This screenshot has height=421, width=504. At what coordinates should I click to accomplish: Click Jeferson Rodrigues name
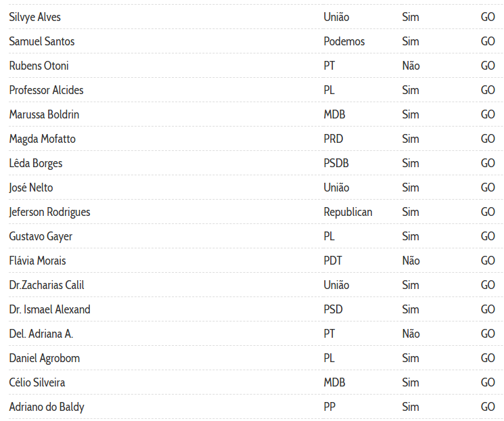click(49, 212)
